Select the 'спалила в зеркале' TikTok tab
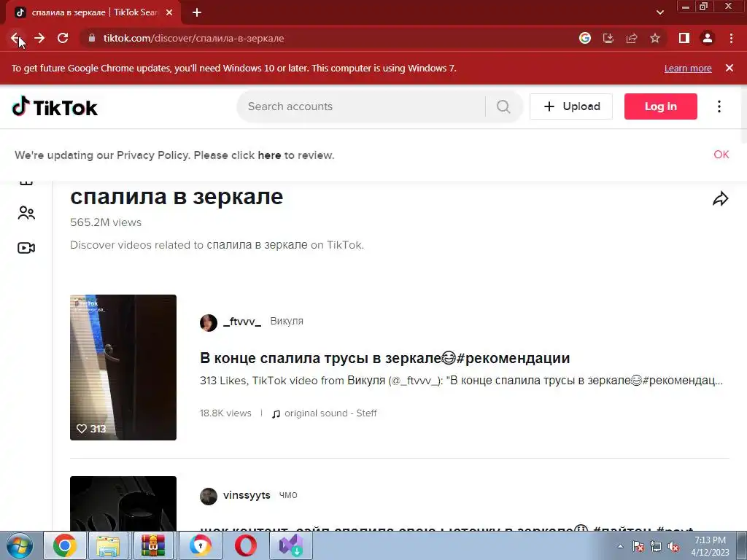The width and height of the screenshot is (747, 560). (x=93, y=12)
